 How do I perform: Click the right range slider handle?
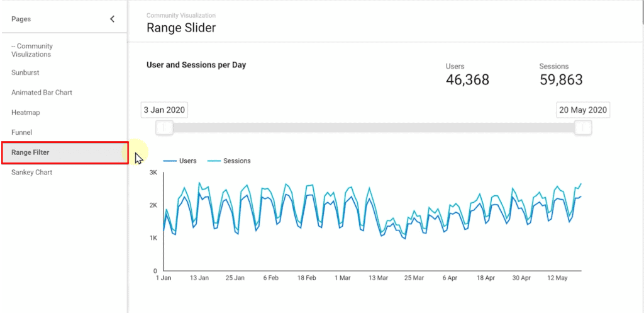click(x=583, y=128)
